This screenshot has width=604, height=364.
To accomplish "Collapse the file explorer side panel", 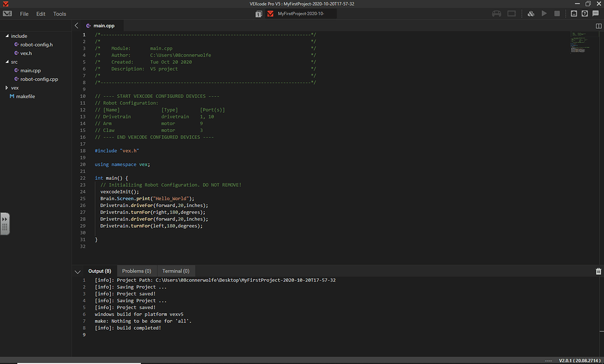I will pos(5,224).
